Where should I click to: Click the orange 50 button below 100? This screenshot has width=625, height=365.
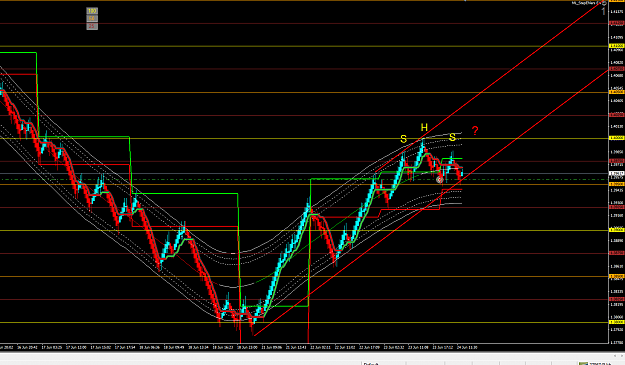coord(92,18)
